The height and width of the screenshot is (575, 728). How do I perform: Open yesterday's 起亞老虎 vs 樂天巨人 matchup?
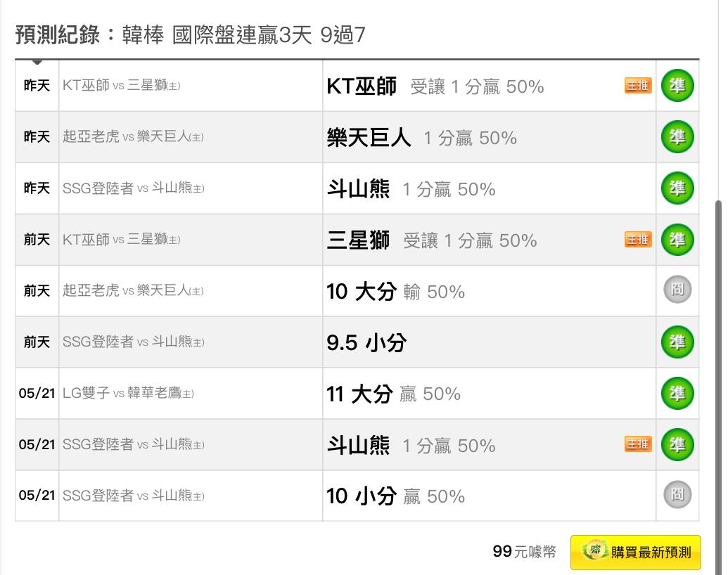(x=133, y=136)
